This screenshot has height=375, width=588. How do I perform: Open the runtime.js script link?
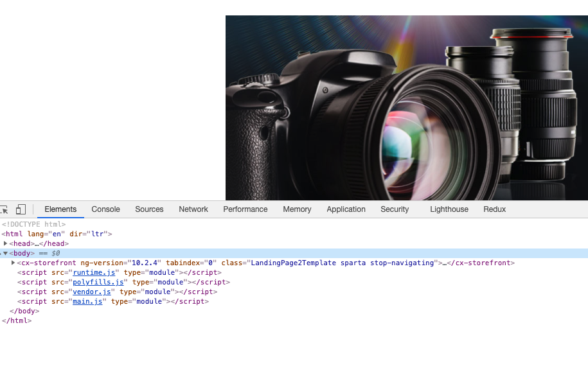pos(94,273)
